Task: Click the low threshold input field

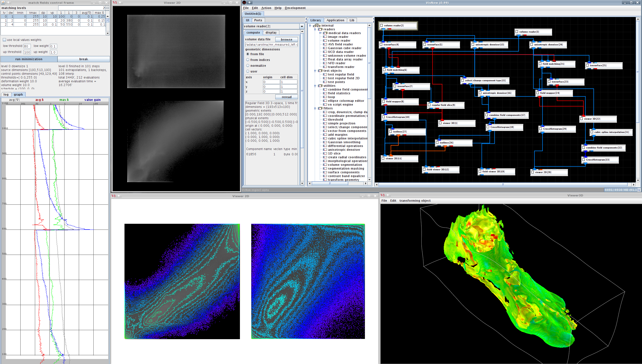Action: pos(27,46)
